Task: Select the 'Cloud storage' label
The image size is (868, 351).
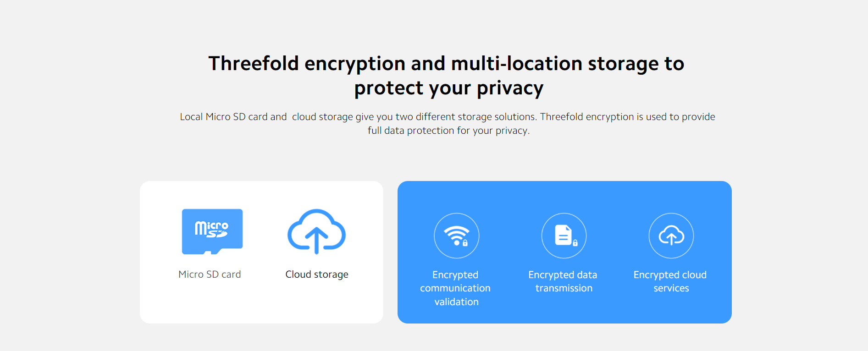Action: pos(317,274)
